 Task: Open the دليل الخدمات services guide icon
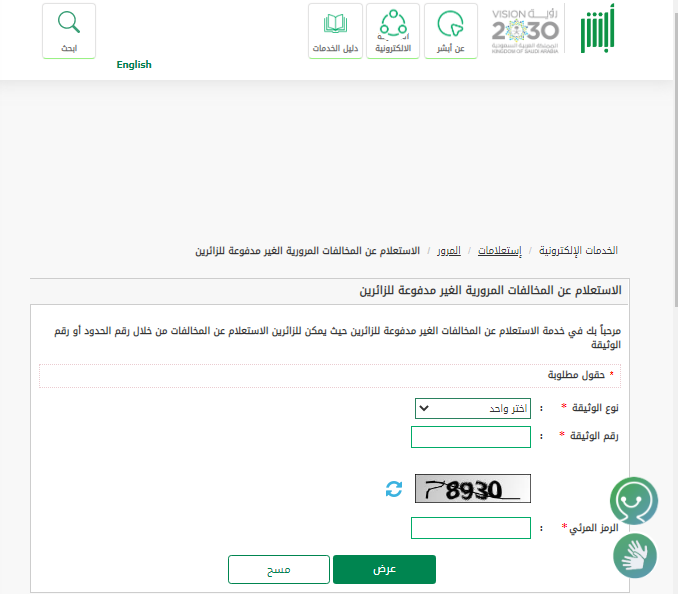(335, 31)
